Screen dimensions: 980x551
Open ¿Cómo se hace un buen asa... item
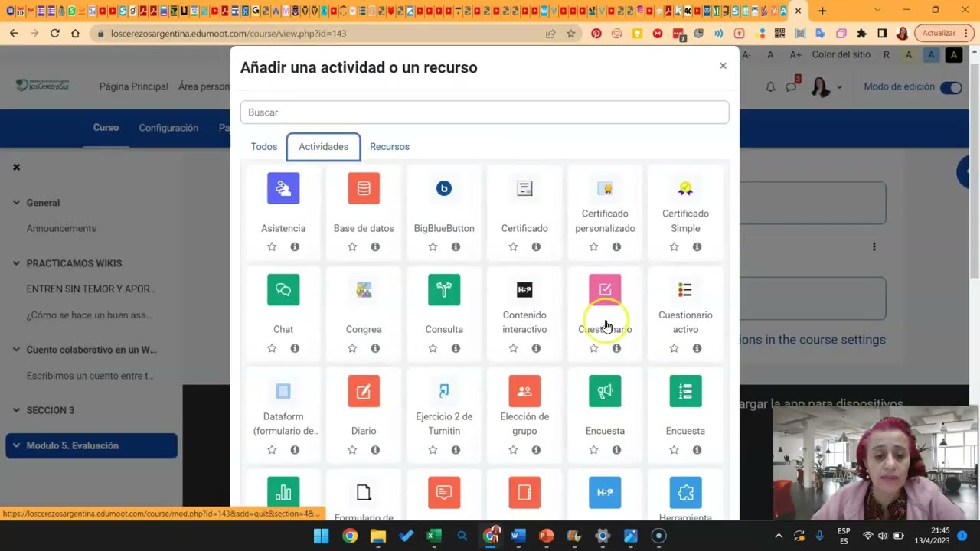[x=90, y=315]
